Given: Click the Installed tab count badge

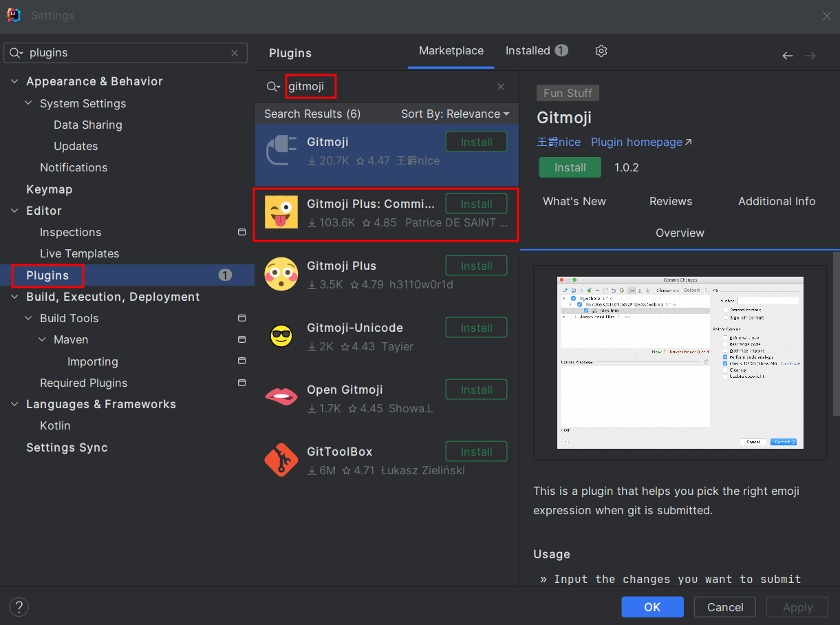Looking at the screenshot, I should click(x=561, y=50).
